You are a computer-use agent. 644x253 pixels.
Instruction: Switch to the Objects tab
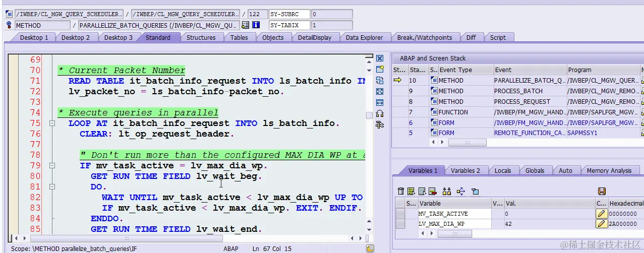click(273, 37)
